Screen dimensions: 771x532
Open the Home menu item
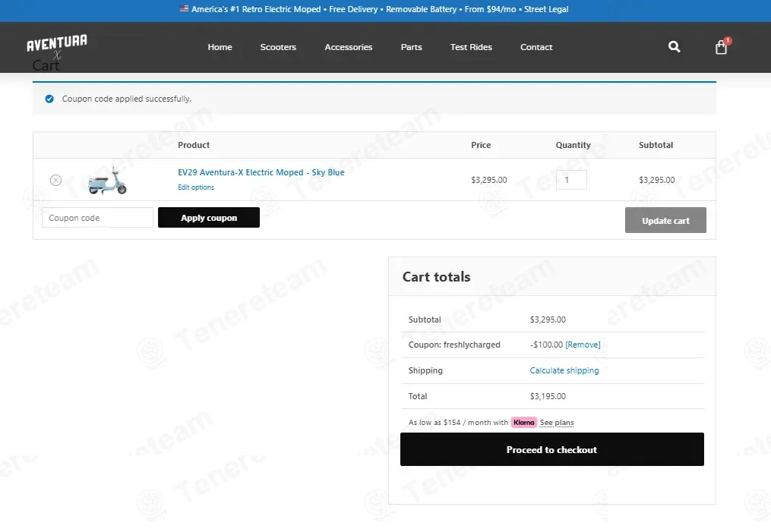pos(220,47)
